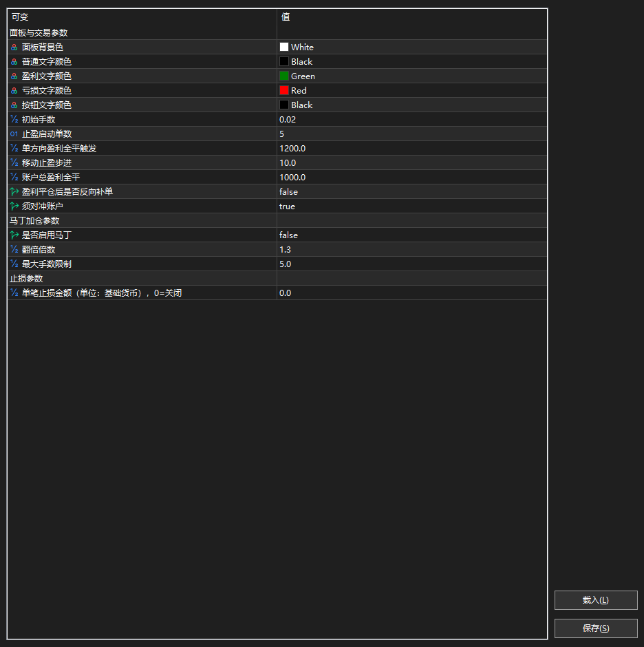Click the color icon beside 普通文字颜色
The height and width of the screenshot is (647, 644).
(14, 62)
